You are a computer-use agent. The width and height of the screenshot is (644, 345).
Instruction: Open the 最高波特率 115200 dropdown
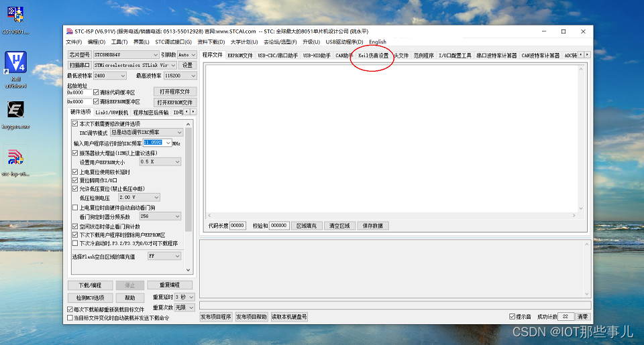point(180,76)
